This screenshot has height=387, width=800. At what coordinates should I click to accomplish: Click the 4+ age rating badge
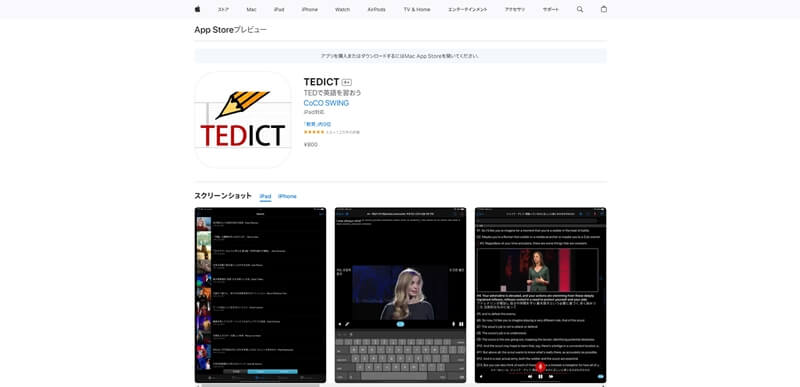click(x=347, y=83)
